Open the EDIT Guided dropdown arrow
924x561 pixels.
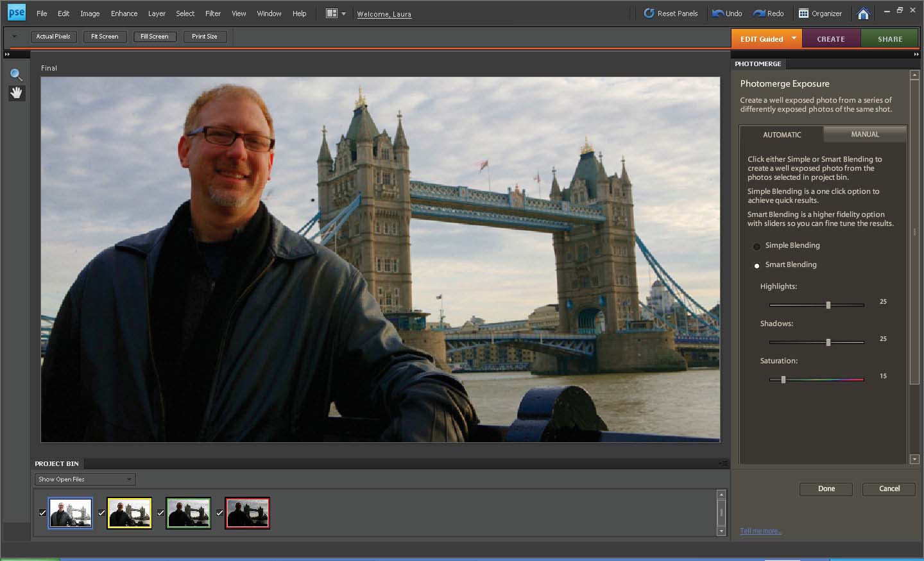794,39
